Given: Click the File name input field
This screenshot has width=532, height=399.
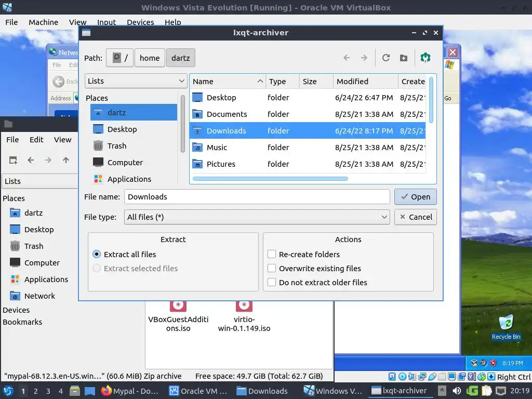Looking at the screenshot, I should pyautogui.click(x=257, y=197).
